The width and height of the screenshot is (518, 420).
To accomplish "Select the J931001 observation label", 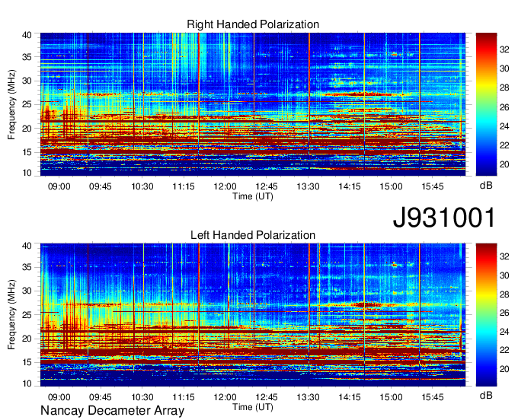I will point(444,218).
